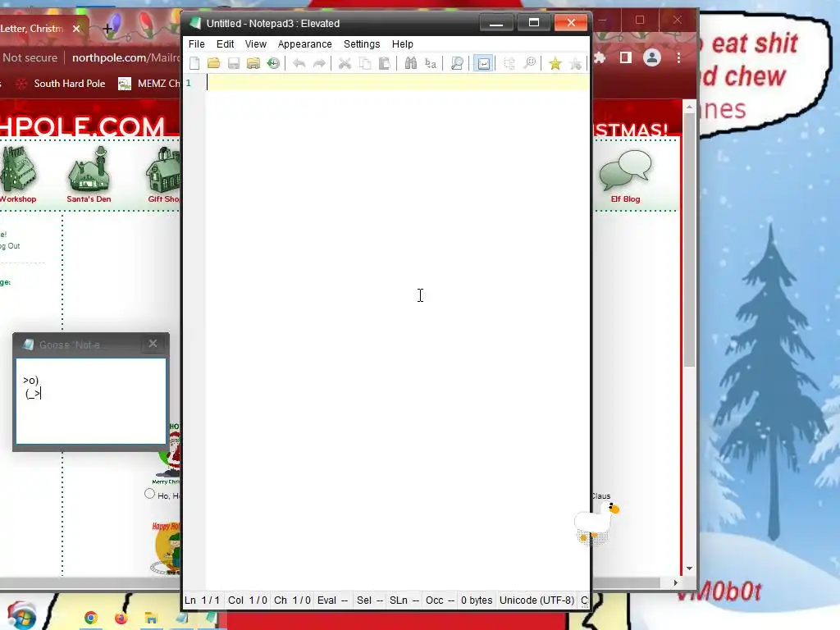The width and height of the screenshot is (840, 630).
Task: Click the white desktop goose
Action: point(596,521)
